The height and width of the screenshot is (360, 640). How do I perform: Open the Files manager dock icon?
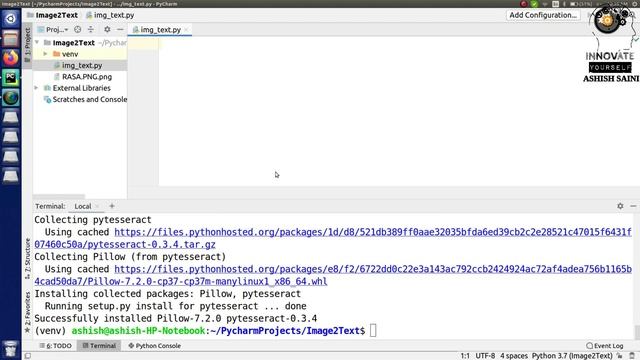[11, 39]
